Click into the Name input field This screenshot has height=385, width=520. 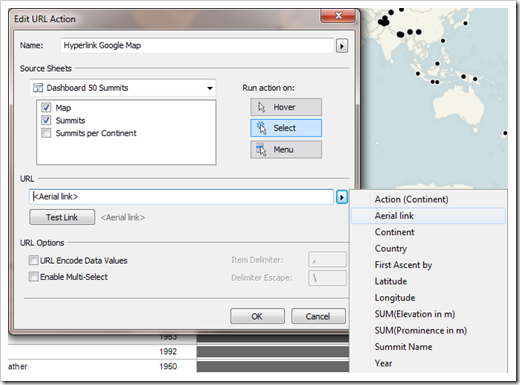click(197, 45)
